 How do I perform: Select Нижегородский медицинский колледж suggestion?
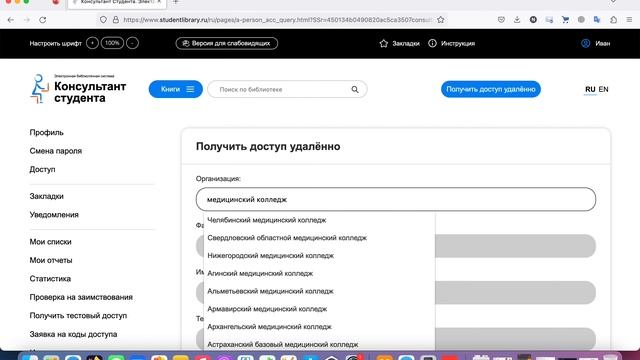click(x=319, y=256)
